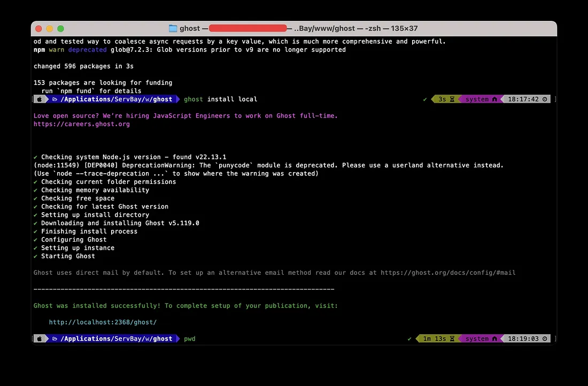Click the 'node --trace-deprecation' hint line
Image resolution: width=588 pixels, height=386 pixels.
pyautogui.click(x=176, y=174)
